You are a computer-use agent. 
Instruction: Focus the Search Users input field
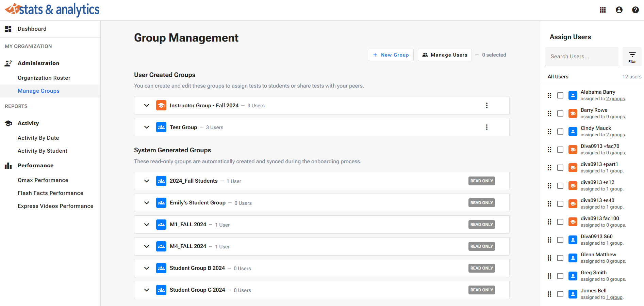click(581, 57)
